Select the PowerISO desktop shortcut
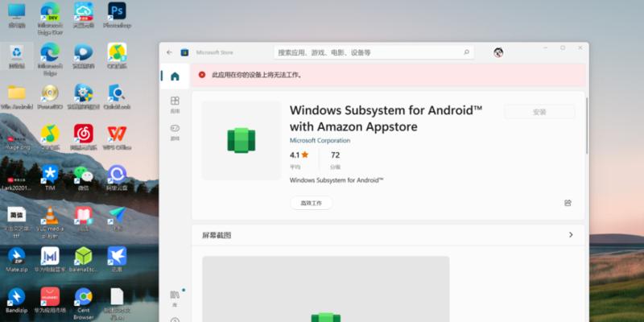644x322 pixels. [50, 97]
